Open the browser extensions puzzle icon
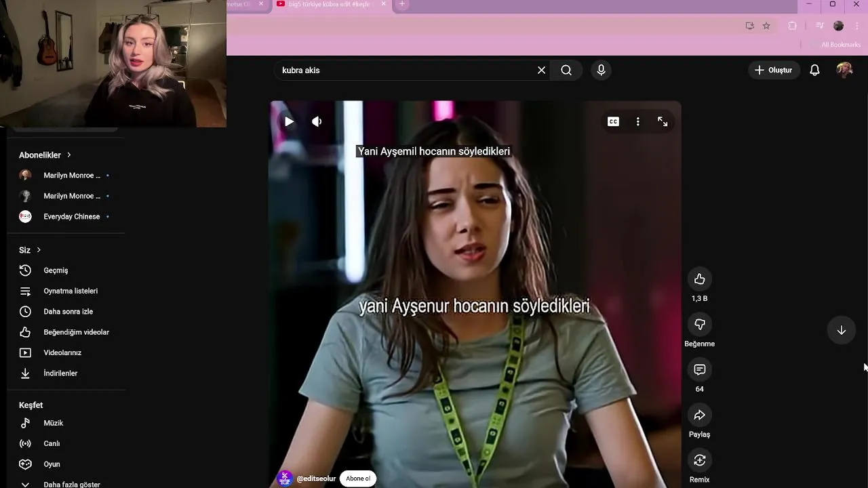Viewport: 868px width, 488px height. (x=792, y=26)
